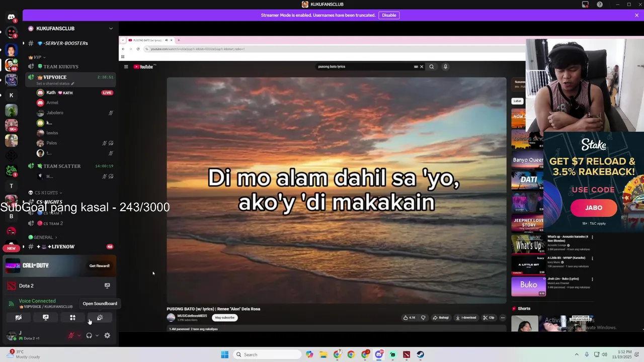Screen dimensions: 644x362
Task: Start an activity in voice panel
Action: coord(72,318)
